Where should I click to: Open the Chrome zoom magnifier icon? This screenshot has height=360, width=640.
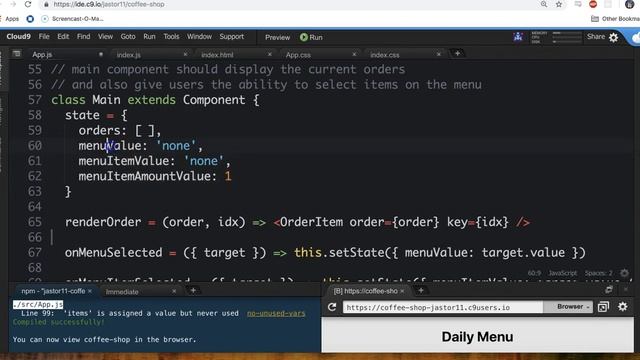click(x=544, y=4)
